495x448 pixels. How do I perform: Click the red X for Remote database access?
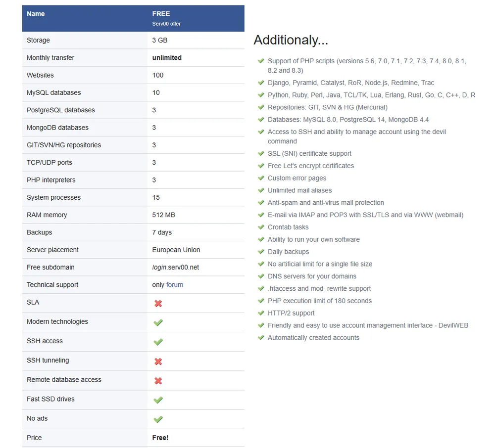tap(158, 381)
